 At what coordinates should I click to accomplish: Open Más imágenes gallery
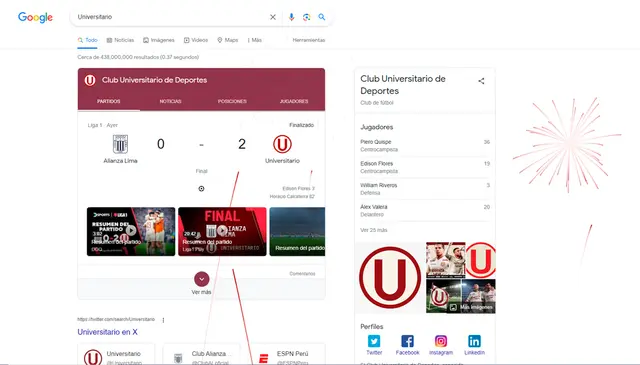pyautogui.click(x=471, y=307)
